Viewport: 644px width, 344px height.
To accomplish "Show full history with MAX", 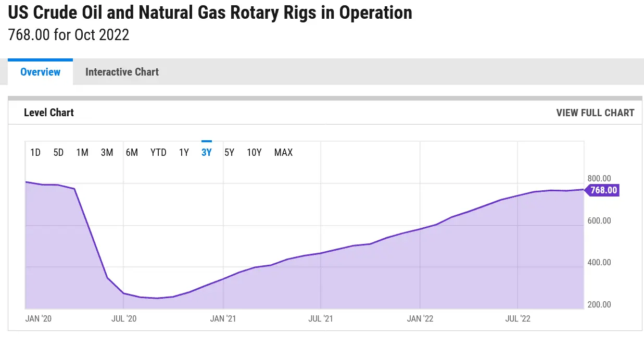I will tap(283, 153).
